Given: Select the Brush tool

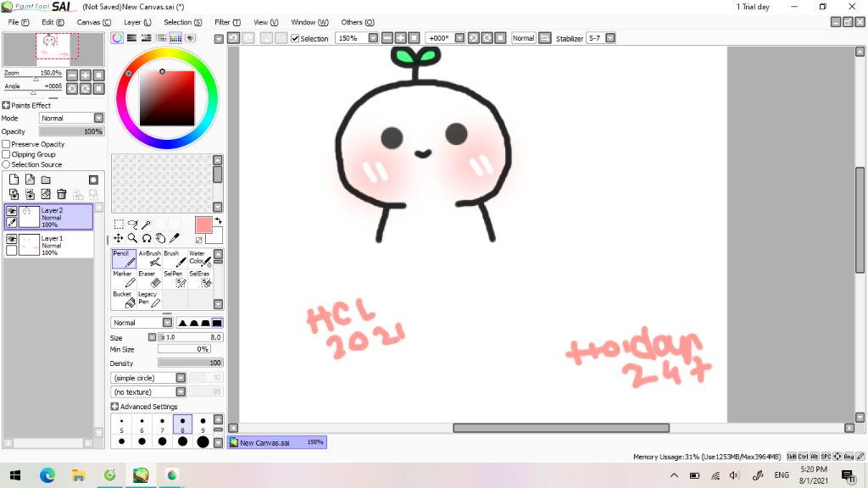Looking at the screenshot, I should [175, 258].
